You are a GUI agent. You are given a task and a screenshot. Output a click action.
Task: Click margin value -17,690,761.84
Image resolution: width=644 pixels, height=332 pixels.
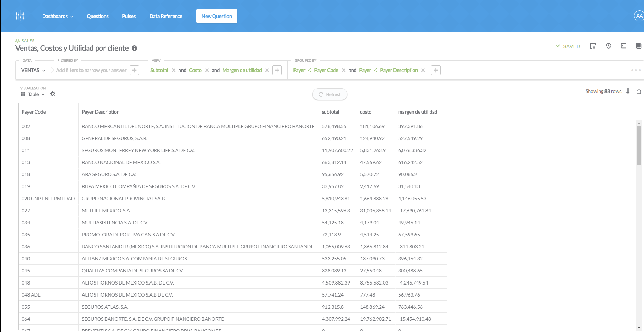(421, 211)
